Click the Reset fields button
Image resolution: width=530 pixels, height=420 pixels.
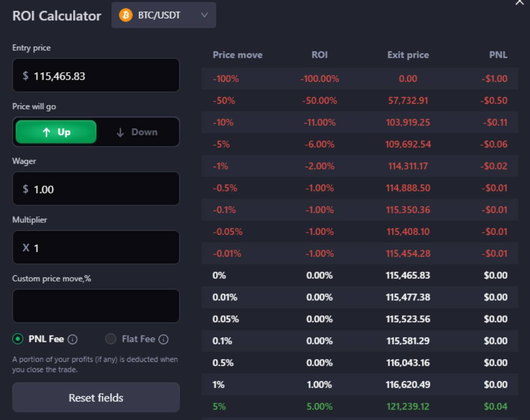coord(96,397)
